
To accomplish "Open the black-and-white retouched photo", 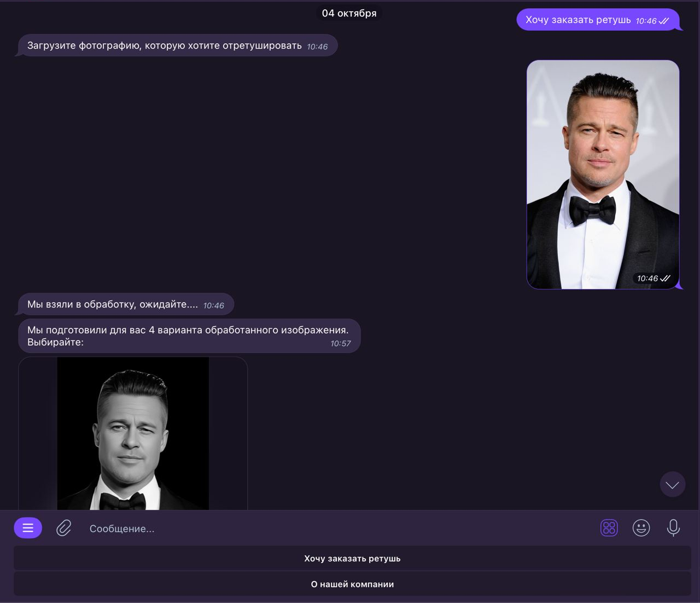I will tap(133, 433).
